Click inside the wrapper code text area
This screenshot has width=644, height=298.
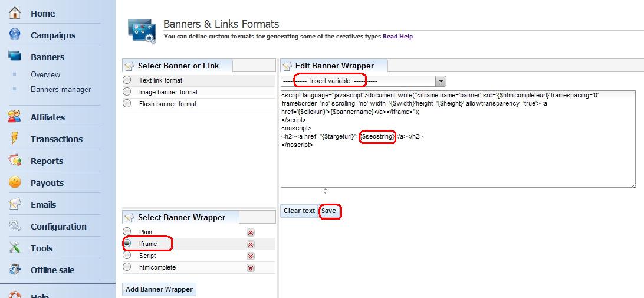click(x=458, y=165)
